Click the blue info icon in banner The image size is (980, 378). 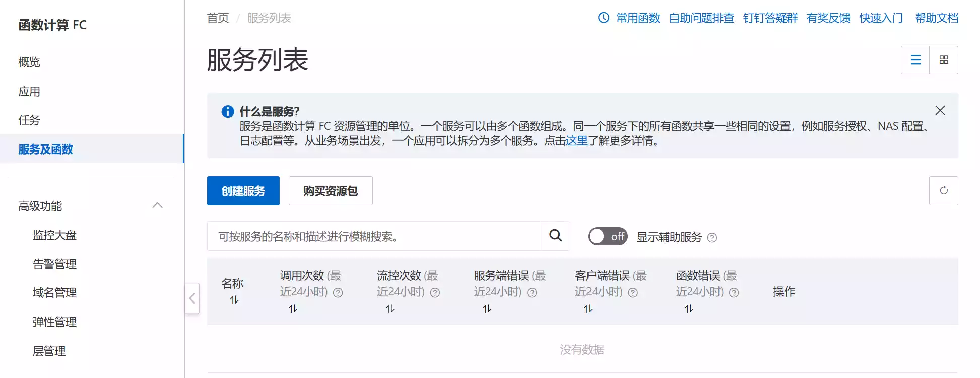(228, 111)
